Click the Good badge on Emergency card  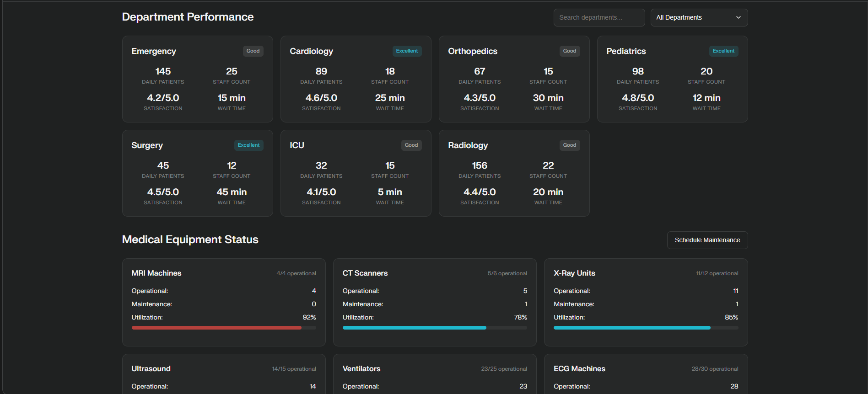(253, 51)
